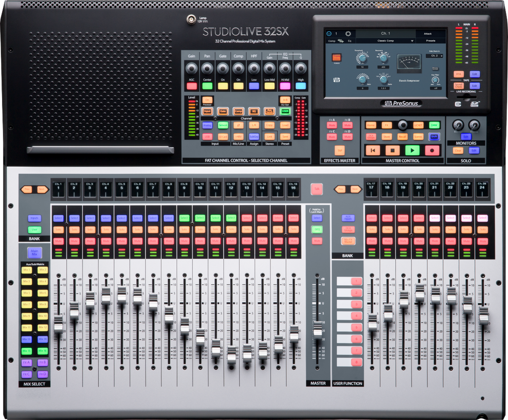Select the SD Card input source button
The height and width of the screenshot is (420, 508).
223,137
